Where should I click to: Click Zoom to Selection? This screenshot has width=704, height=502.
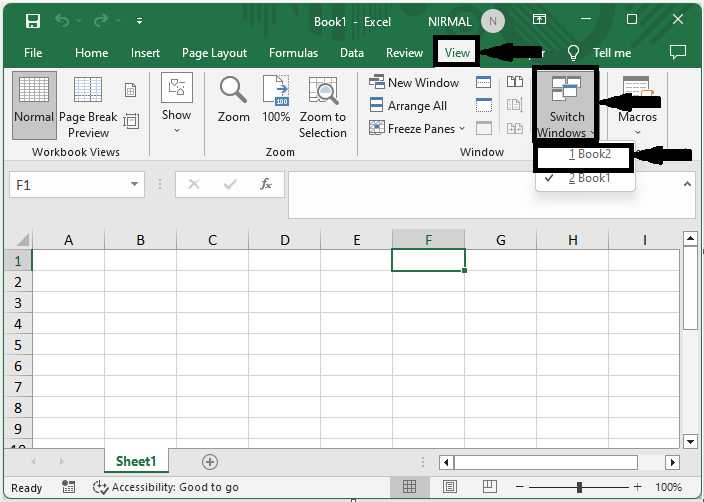pyautogui.click(x=322, y=108)
